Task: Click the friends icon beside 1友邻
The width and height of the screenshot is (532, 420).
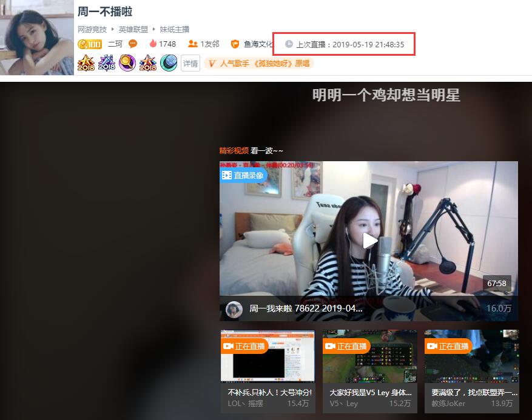Action: click(x=193, y=44)
